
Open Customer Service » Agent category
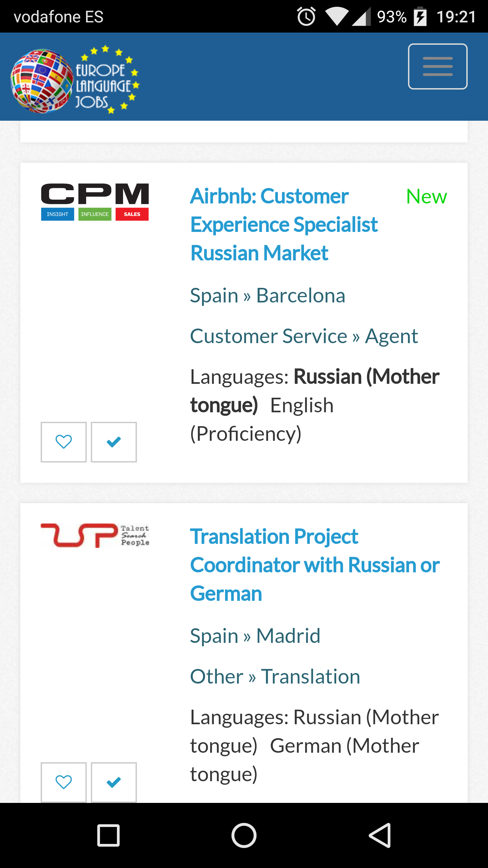pos(304,336)
